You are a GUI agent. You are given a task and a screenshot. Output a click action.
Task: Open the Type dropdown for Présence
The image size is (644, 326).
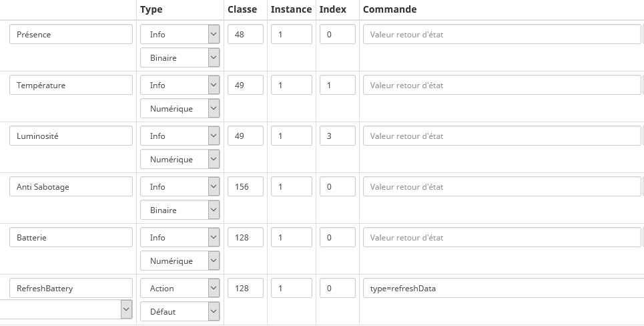[x=180, y=35]
